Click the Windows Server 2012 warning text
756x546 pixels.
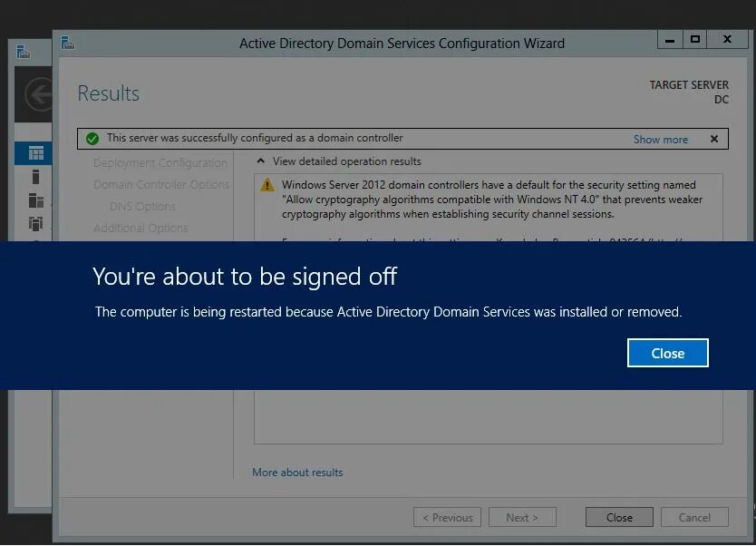[492, 200]
